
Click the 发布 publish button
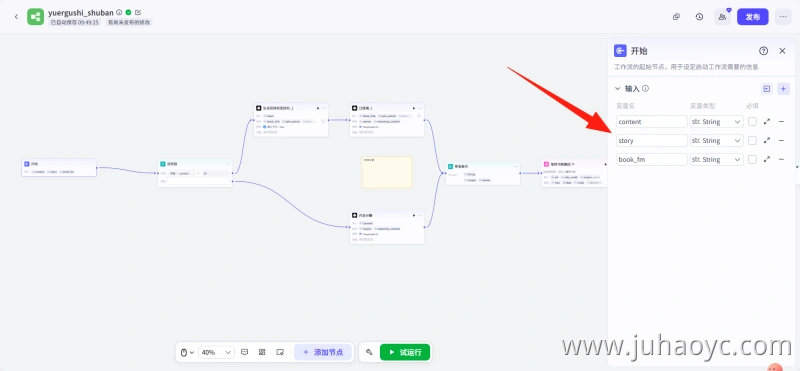pyautogui.click(x=753, y=17)
